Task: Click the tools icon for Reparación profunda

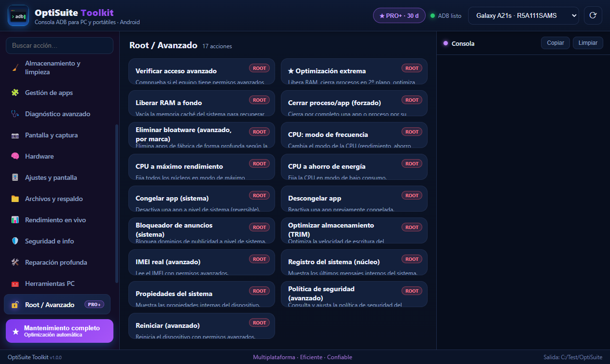Action: [15, 262]
